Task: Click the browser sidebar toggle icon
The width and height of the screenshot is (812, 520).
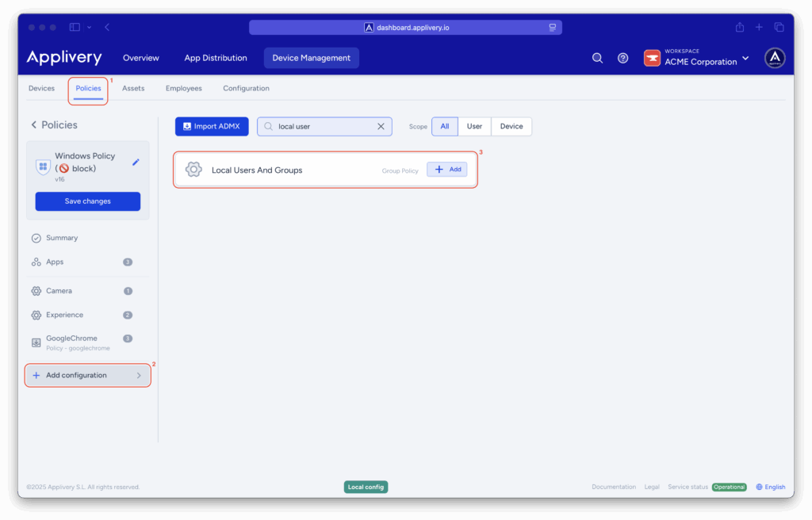Action: [x=75, y=27]
